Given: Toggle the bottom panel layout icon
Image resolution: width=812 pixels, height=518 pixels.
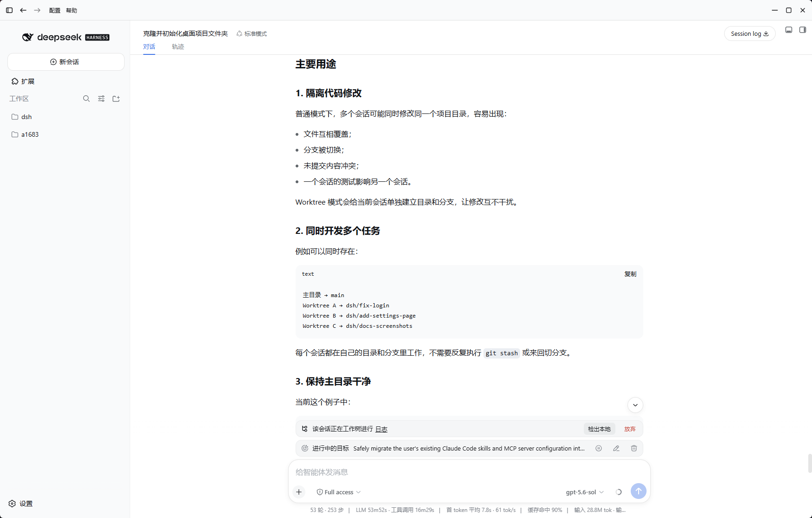Looking at the screenshot, I should pyautogui.click(x=789, y=30).
